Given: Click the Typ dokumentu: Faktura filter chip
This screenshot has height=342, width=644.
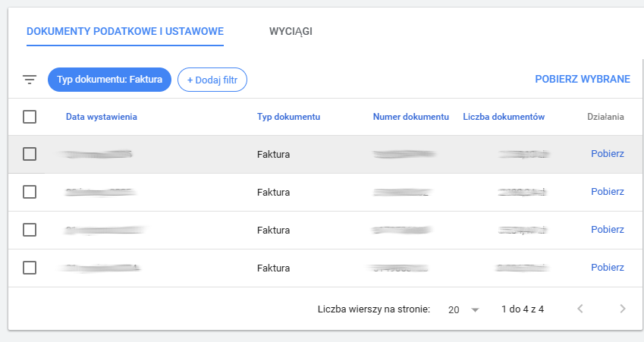Looking at the screenshot, I should [x=109, y=80].
